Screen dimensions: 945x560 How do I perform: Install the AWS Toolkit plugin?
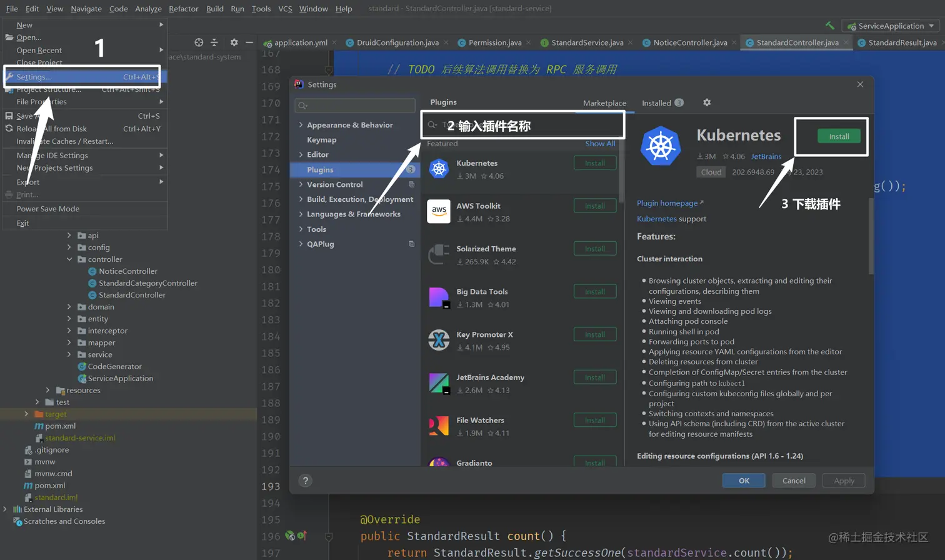(x=595, y=206)
